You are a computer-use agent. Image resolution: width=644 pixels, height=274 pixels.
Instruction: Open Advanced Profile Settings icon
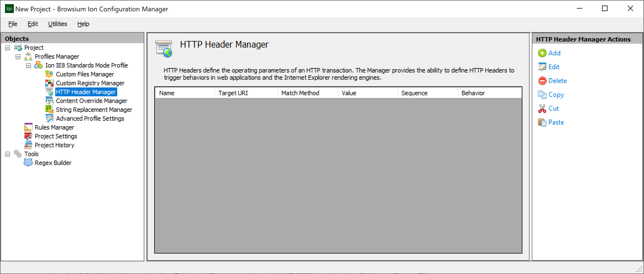click(x=50, y=118)
